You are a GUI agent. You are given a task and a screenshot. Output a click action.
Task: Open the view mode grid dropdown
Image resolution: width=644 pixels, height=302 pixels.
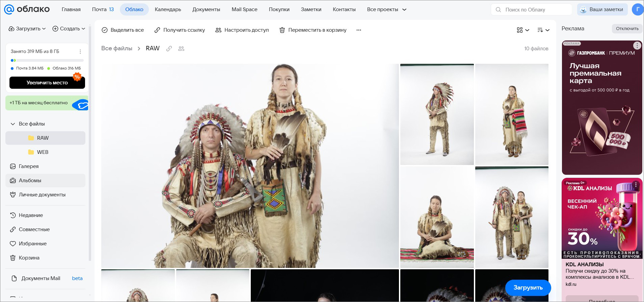522,30
